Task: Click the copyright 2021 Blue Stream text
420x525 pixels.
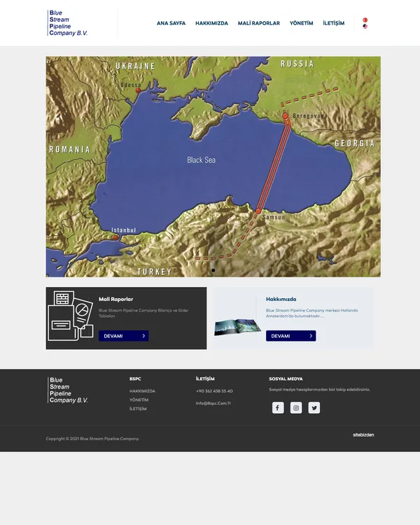Action: coord(92,439)
